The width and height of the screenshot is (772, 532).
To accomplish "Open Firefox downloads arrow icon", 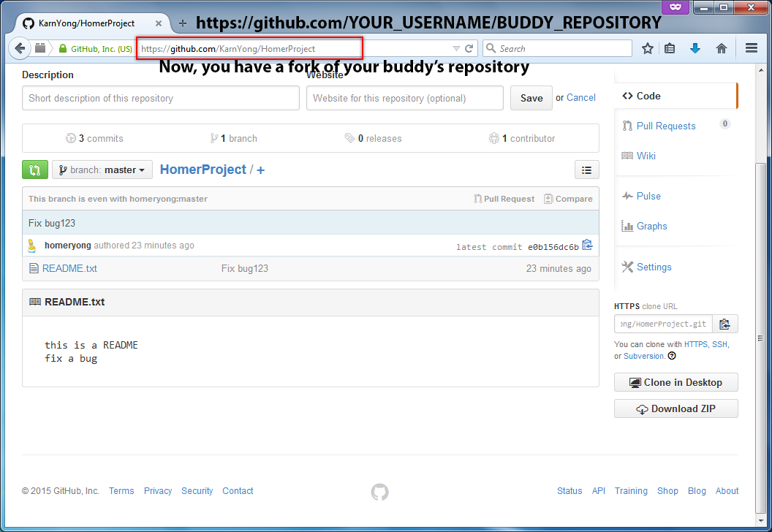I will pos(695,48).
